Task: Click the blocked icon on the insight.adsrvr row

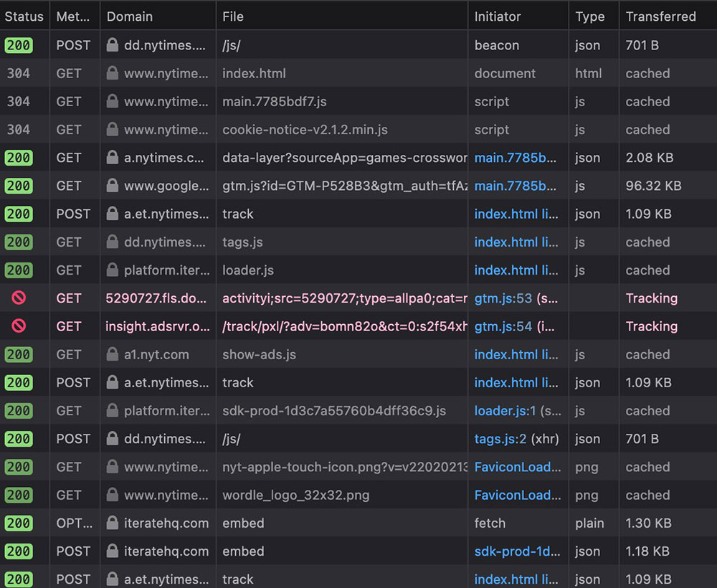Action: point(19,326)
